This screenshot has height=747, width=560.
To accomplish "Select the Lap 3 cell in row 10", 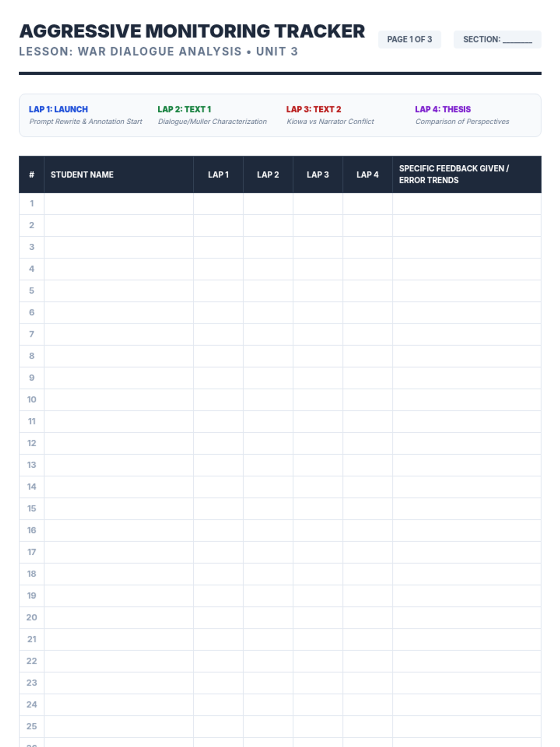I will (318, 400).
